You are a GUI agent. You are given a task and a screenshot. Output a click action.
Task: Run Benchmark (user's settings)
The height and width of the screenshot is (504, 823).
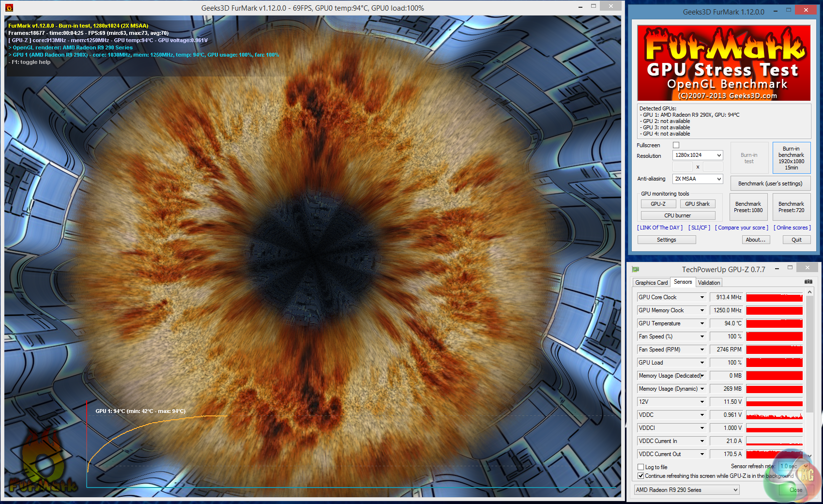click(x=770, y=183)
